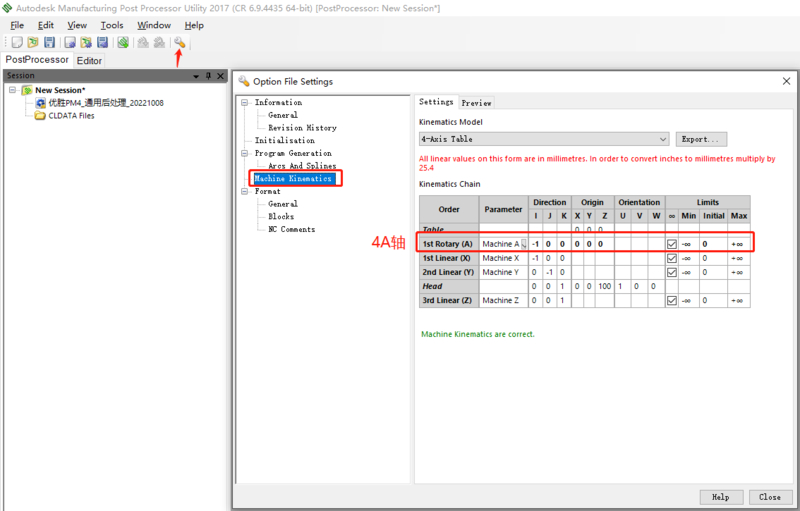Toggle infinite limits for 1st Rotary (A)
The height and width of the screenshot is (511, 800).
pyautogui.click(x=671, y=244)
